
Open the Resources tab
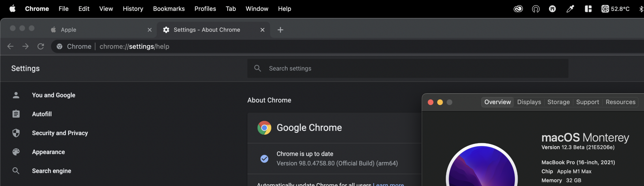click(x=620, y=102)
